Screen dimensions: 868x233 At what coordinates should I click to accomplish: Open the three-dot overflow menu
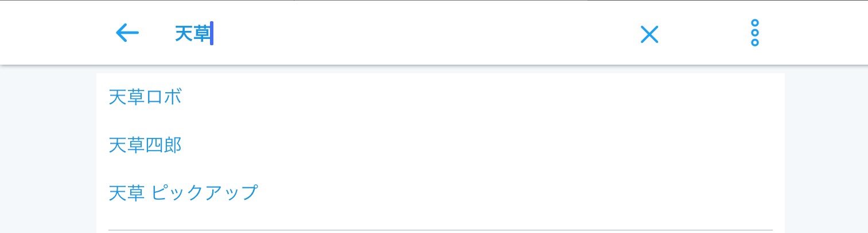(x=754, y=33)
